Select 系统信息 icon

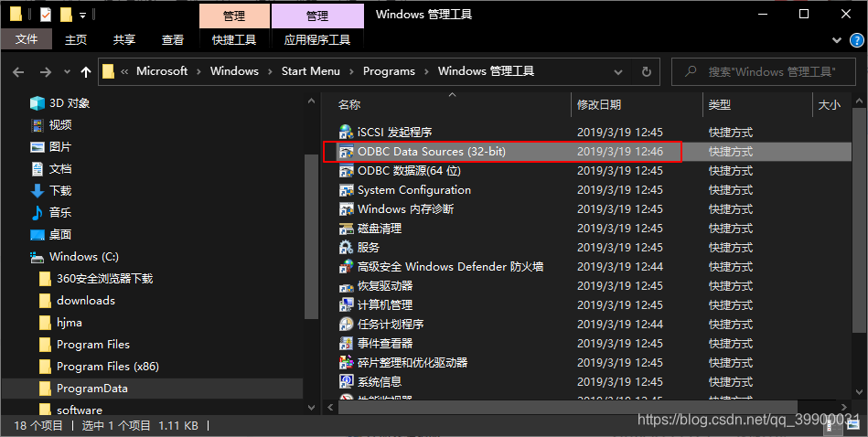pos(346,381)
